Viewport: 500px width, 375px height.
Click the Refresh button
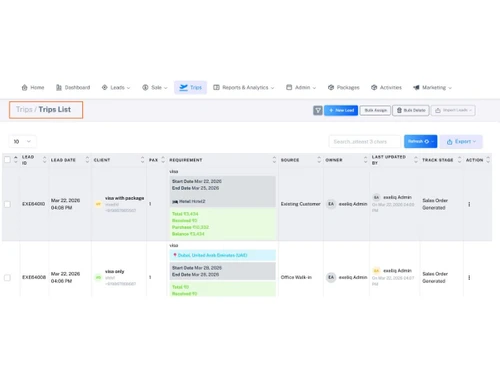pyautogui.click(x=420, y=142)
